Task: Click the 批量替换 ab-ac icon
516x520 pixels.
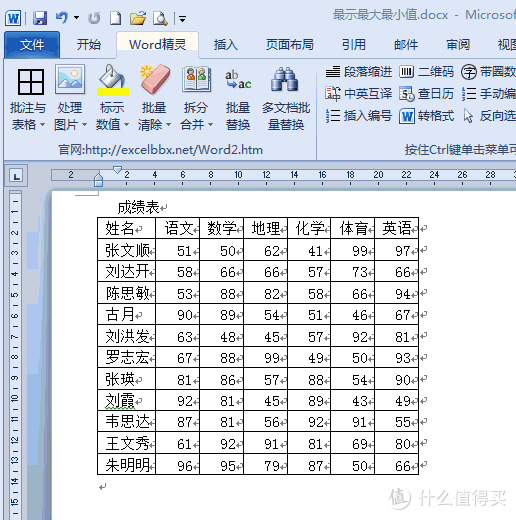Action: 238,80
